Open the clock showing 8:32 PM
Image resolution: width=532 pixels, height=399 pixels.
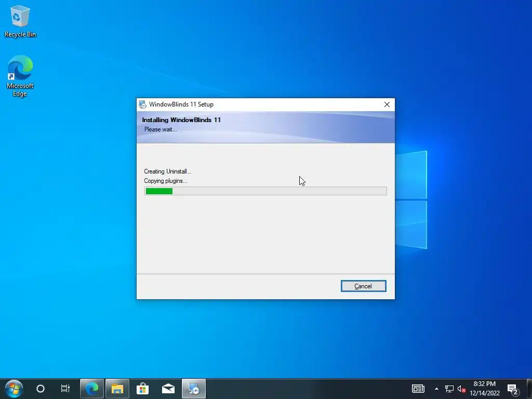click(485, 389)
